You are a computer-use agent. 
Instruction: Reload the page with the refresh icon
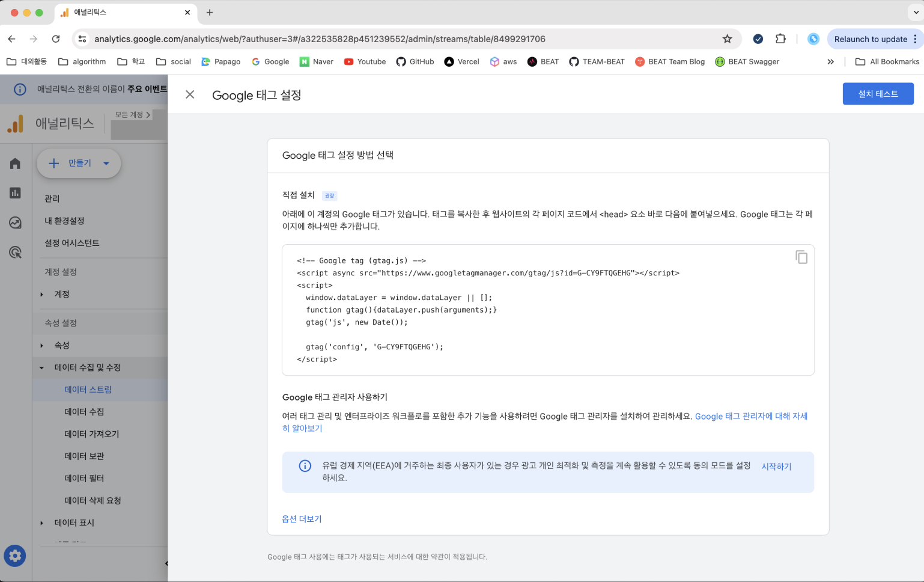(56, 39)
